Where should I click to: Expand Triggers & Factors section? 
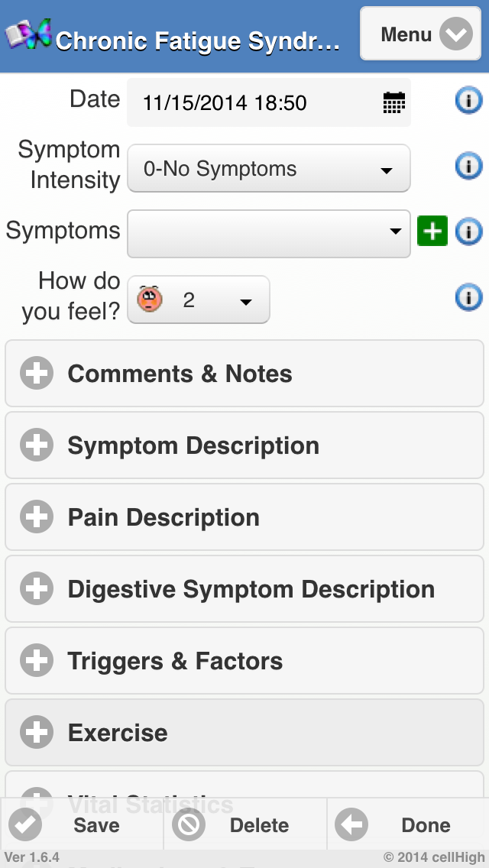[x=244, y=661]
